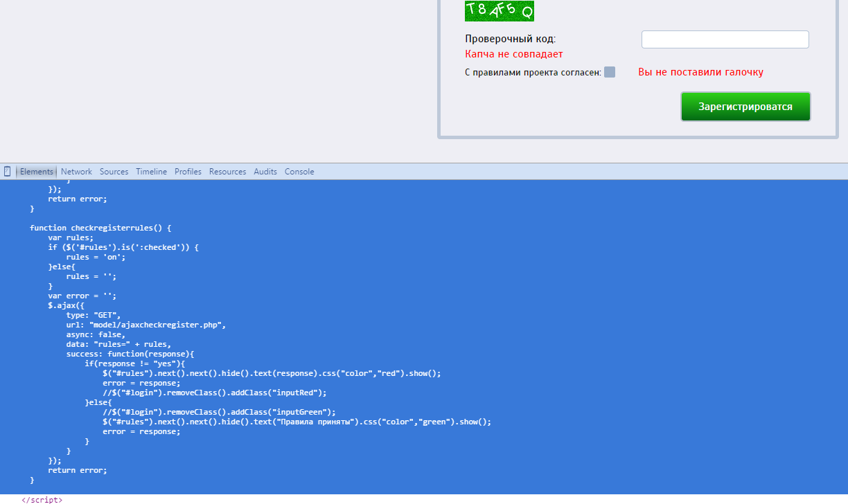848x504 pixels.
Task: Select the closing </script> tag node
Action: click(x=42, y=499)
